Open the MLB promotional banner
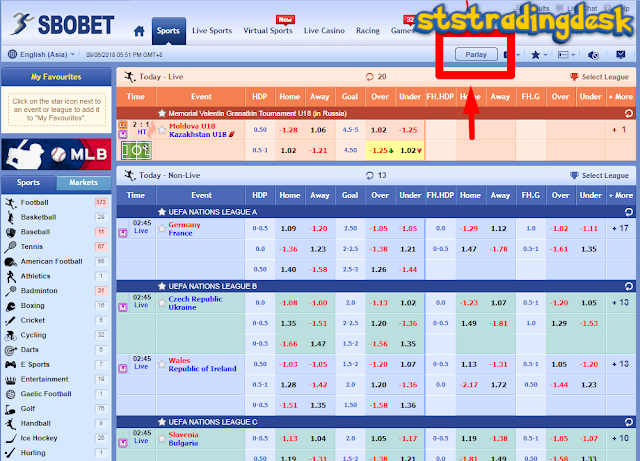This screenshot has width=640, height=461. click(56, 154)
